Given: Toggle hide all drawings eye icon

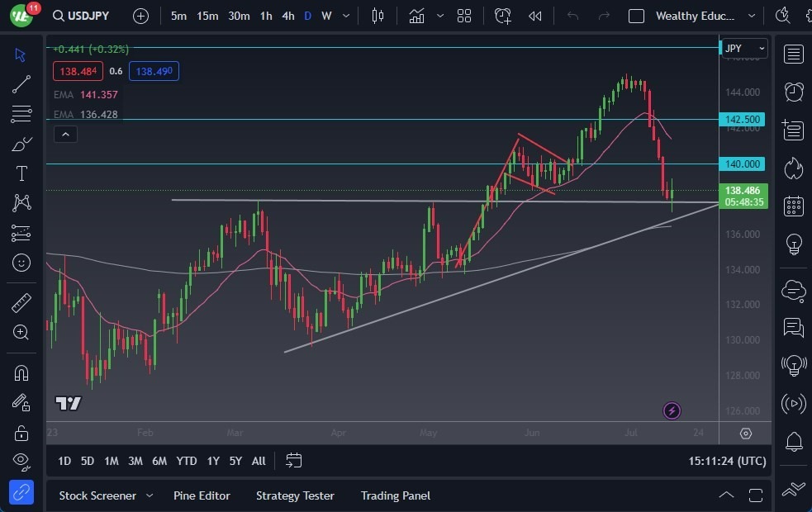Looking at the screenshot, I should tap(21, 461).
